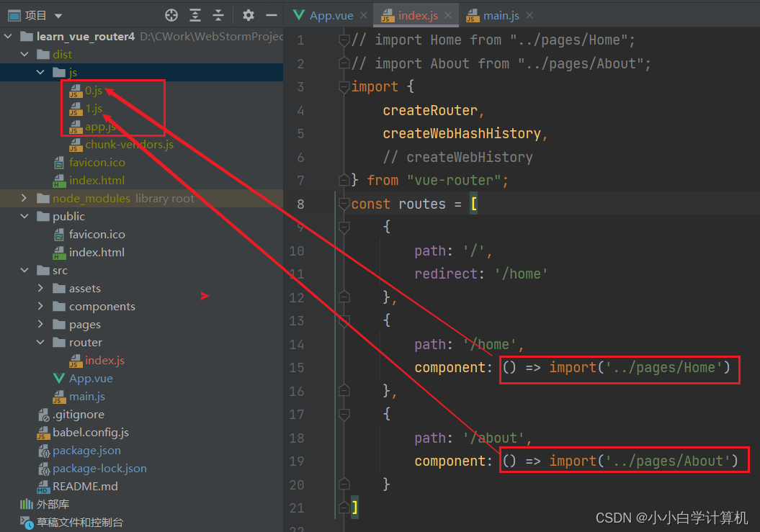Select main.js in the project tree

[x=86, y=397]
